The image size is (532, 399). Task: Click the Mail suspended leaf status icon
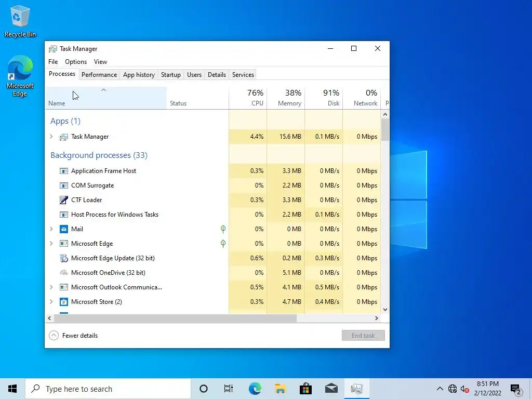[x=223, y=229]
